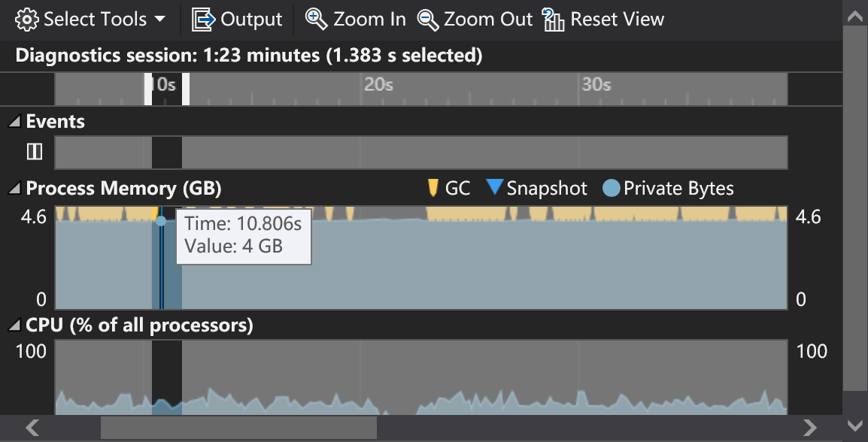
Task: Open the Select Tools dropdown
Action: (159, 19)
